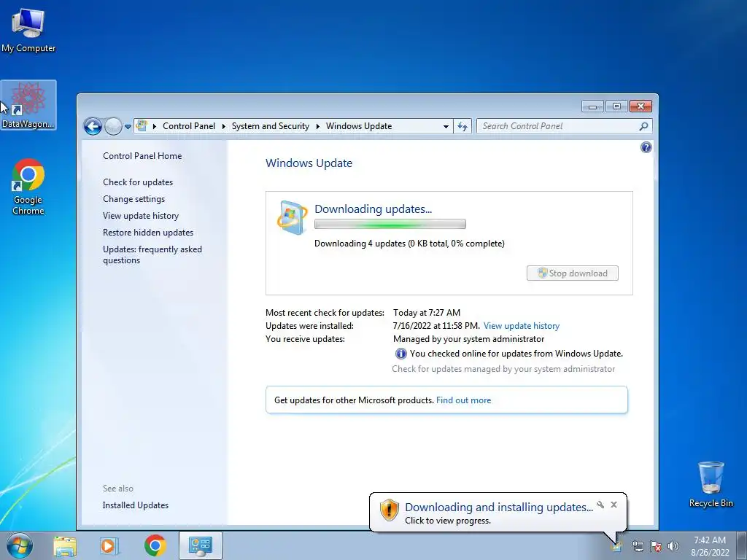Select the Control Panel taskbar button
Viewport: 747px width, 560px height.
point(201,545)
